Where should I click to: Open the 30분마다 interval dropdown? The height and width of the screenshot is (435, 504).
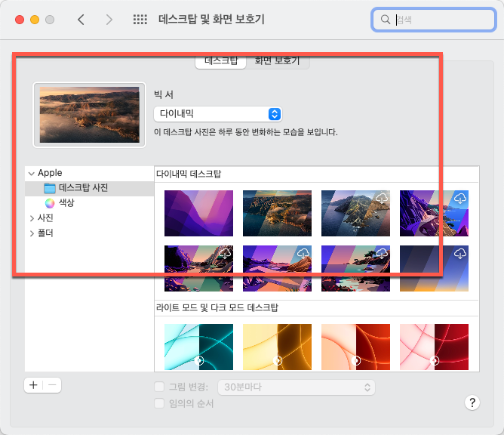pyautogui.click(x=296, y=387)
